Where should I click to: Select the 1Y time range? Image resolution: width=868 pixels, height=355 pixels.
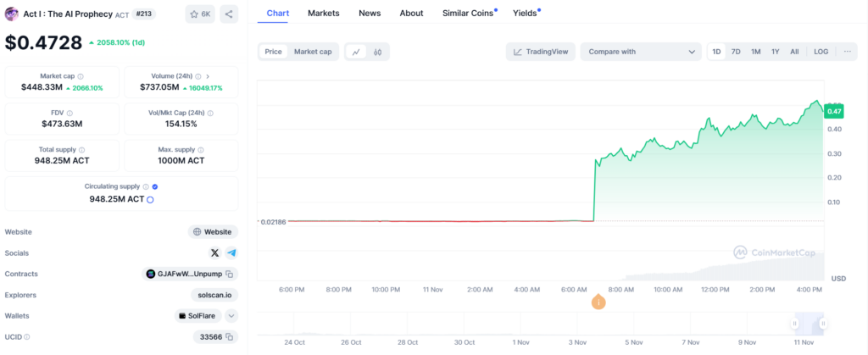pos(776,52)
